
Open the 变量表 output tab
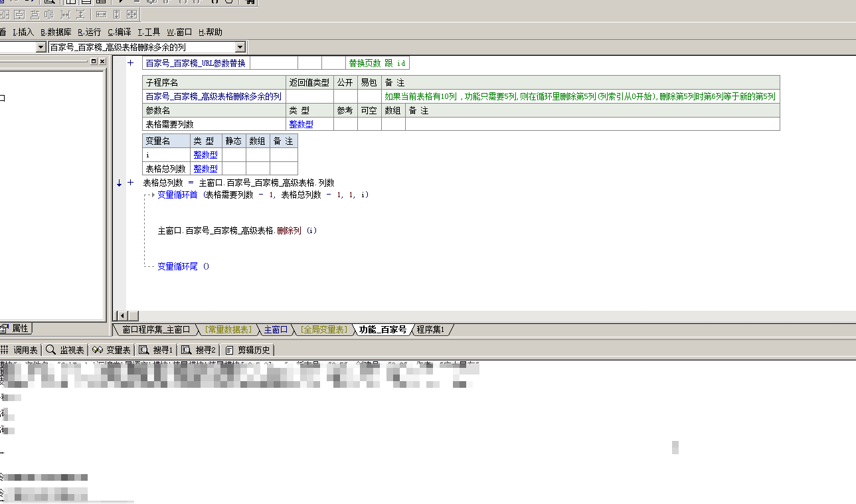coord(111,350)
